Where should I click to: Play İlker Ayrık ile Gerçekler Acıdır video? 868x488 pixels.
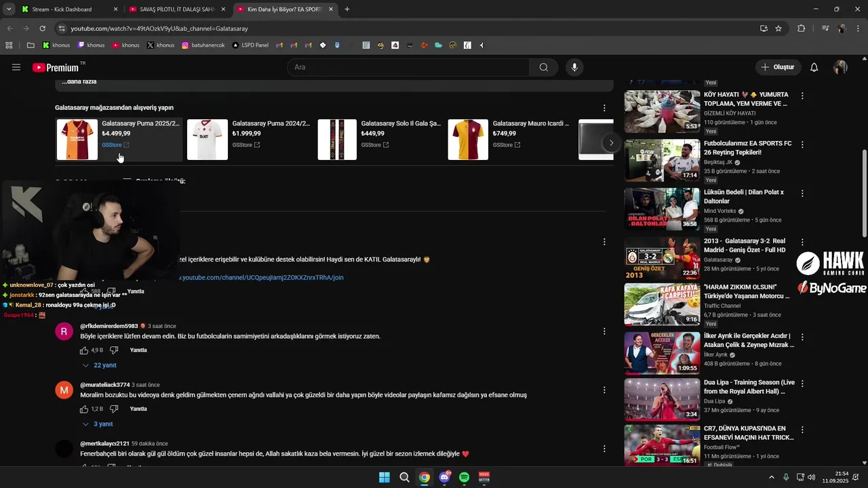click(662, 353)
